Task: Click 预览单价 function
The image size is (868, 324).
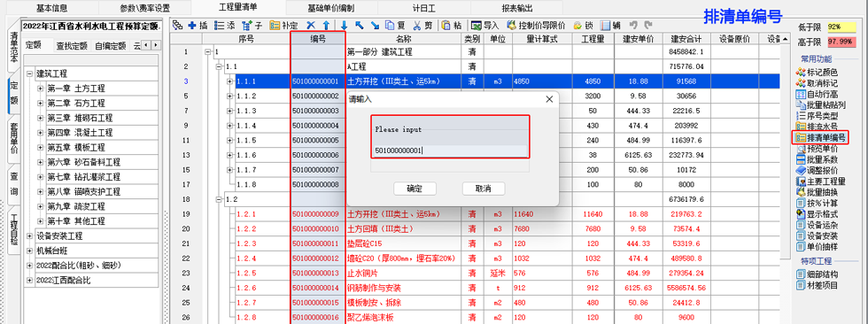Action: (817, 148)
